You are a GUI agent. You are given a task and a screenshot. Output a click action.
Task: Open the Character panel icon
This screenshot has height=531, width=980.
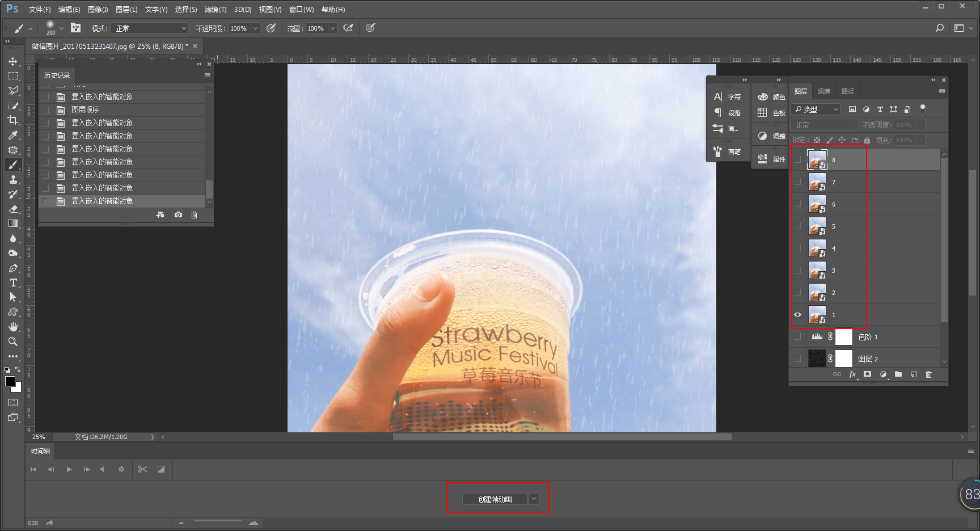tap(718, 97)
